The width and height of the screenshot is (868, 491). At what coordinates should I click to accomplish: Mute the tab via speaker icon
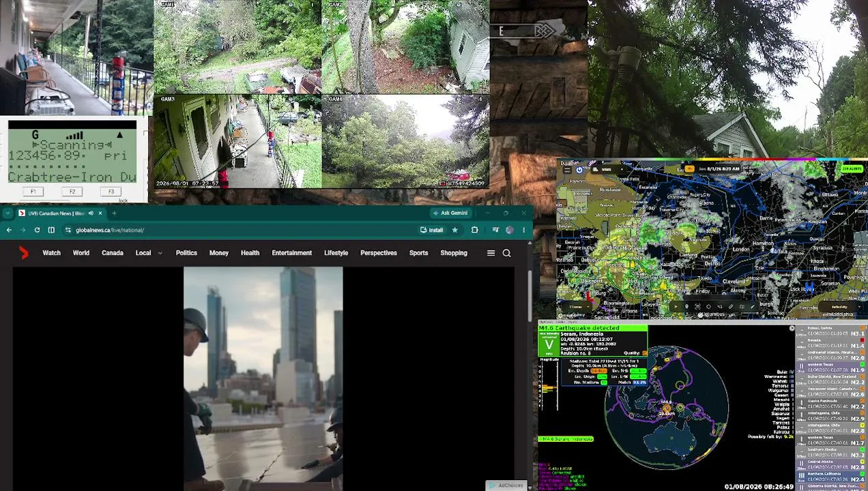point(91,213)
